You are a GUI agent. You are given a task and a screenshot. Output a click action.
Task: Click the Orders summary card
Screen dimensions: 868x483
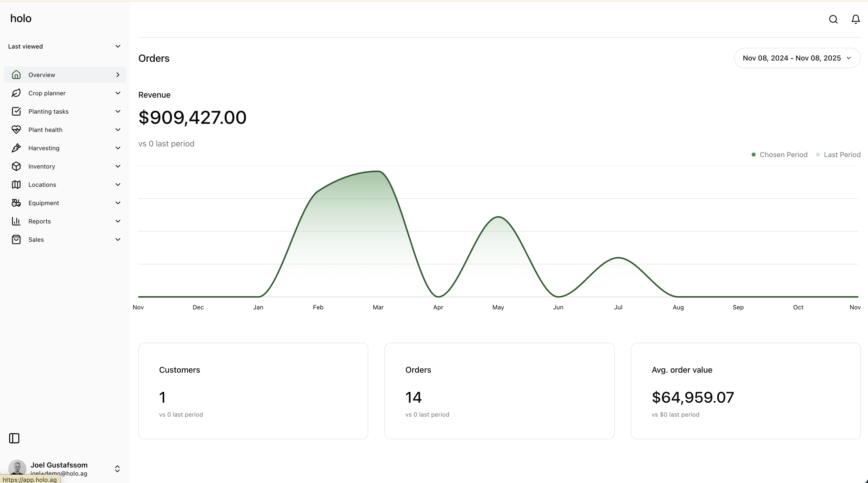499,391
